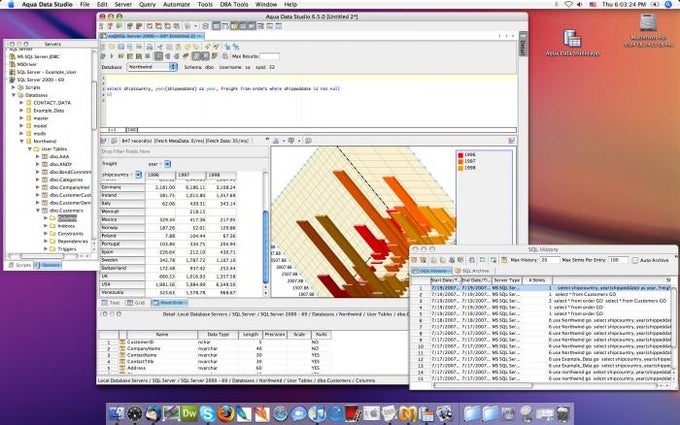
Task: Open the Aqua Data Studio desktop shortcut icon
Action: click(x=572, y=38)
